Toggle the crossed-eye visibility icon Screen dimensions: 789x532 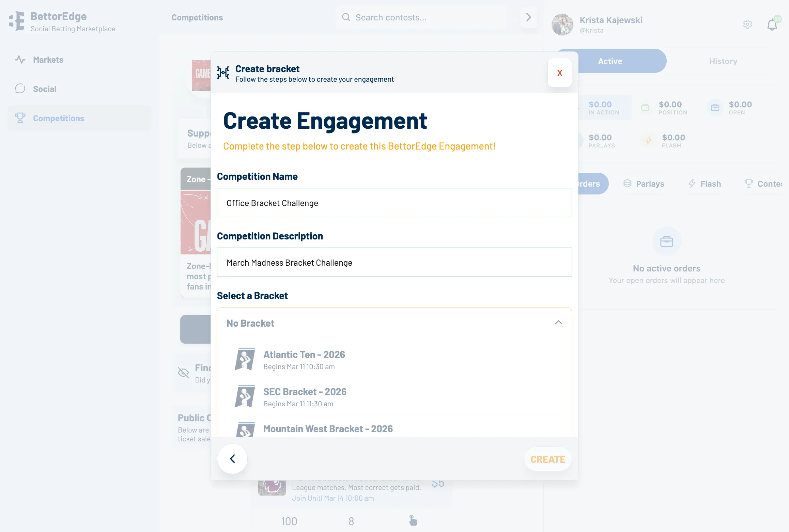click(183, 373)
